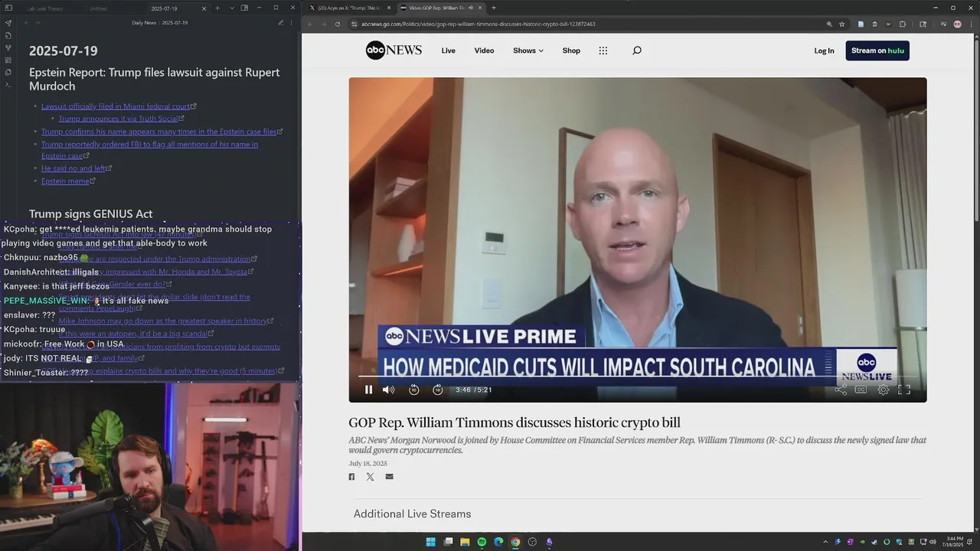Open the paper-plane quick switcher icon

click(8, 23)
